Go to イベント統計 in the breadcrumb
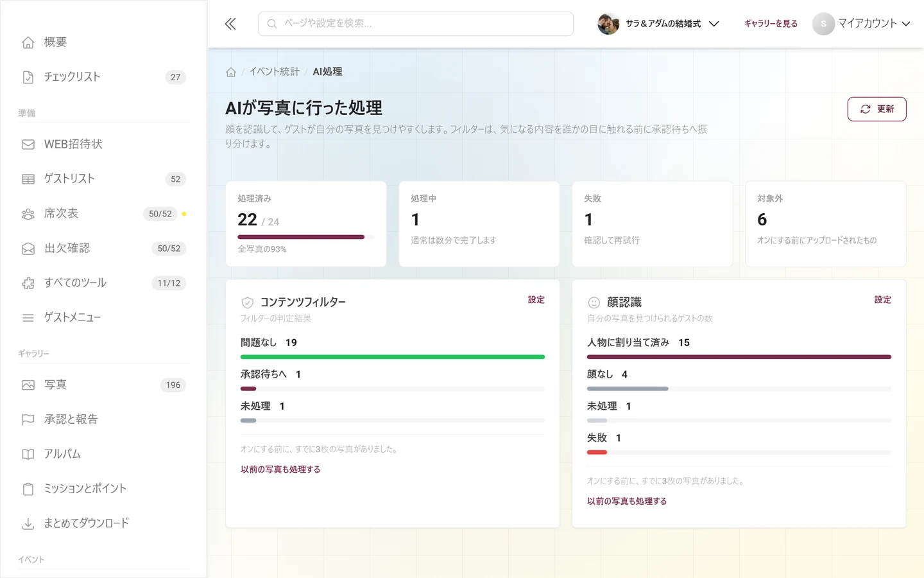This screenshot has height=578, width=924. tap(275, 72)
